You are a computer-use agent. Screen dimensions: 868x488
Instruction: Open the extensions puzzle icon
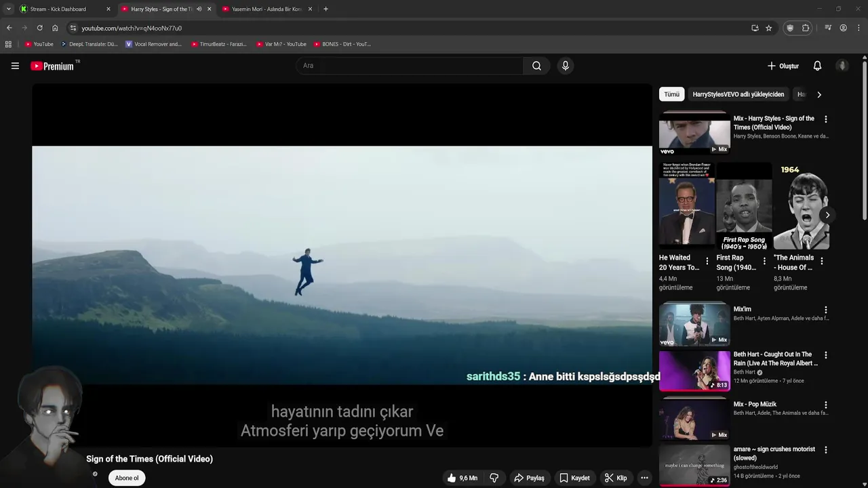tap(806, 28)
